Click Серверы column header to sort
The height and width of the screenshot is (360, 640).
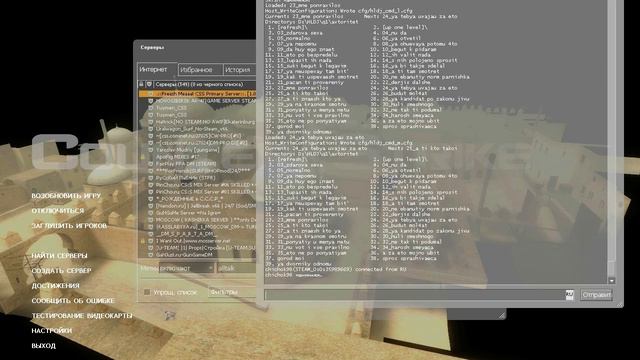pos(205,84)
